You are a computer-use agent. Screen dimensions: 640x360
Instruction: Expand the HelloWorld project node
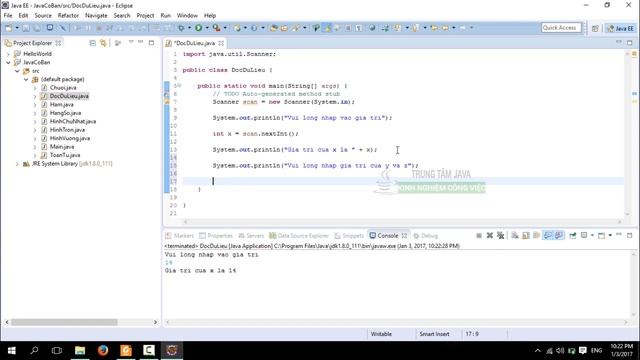[x=8, y=54]
